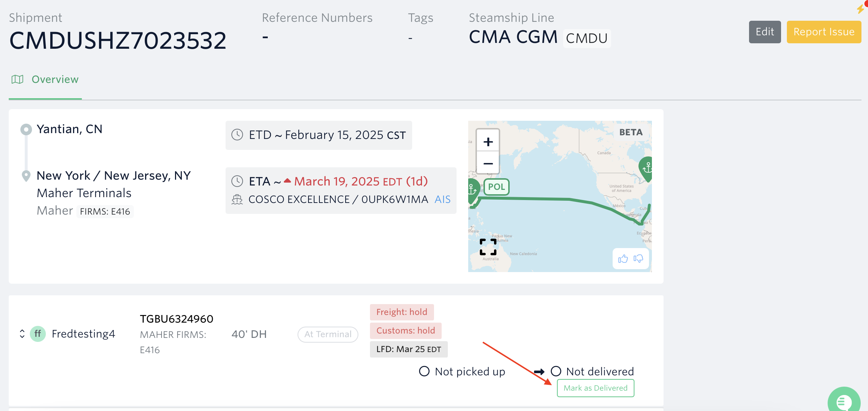Zoom out on the route map

[x=488, y=164]
